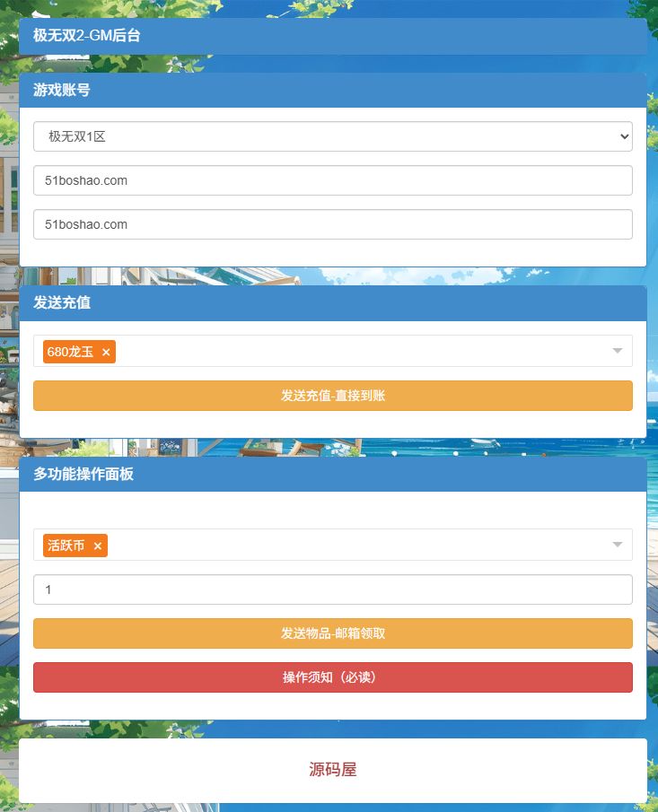Open the 源码屋 link
Screen dimensions: 658x812
[333, 770]
